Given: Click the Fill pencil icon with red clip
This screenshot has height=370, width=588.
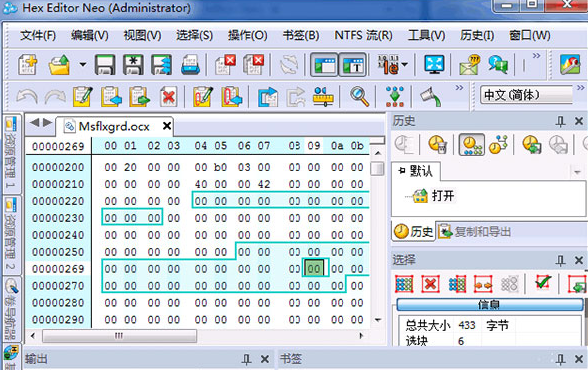Looking at the screenshot, I should [203, 97].
